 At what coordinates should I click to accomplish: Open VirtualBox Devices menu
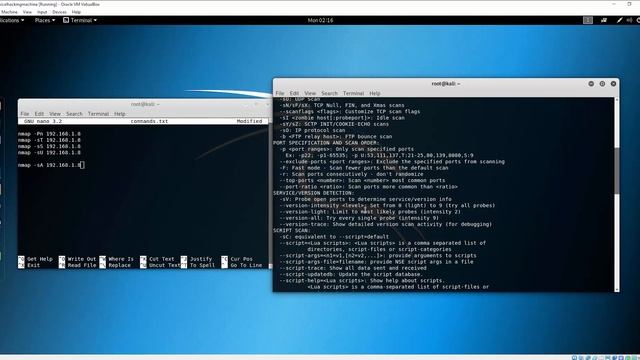pyautogui.click(x=59, y=12)
